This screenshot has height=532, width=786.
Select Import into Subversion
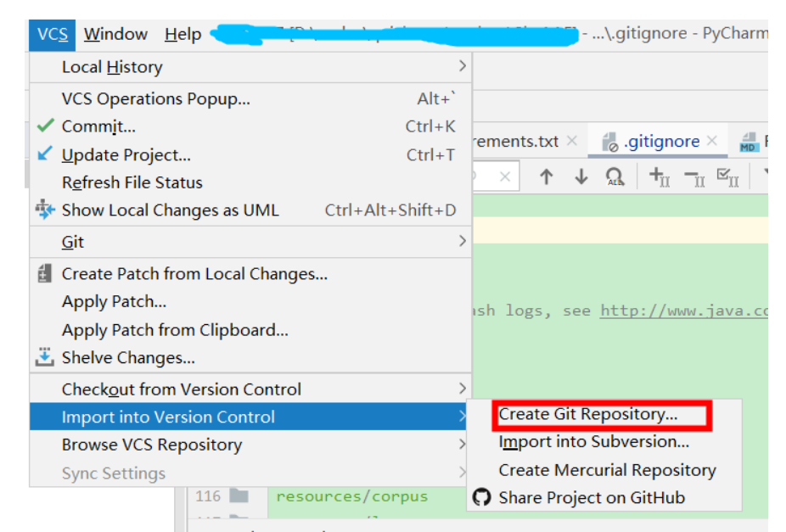click(x=604, y=442)
